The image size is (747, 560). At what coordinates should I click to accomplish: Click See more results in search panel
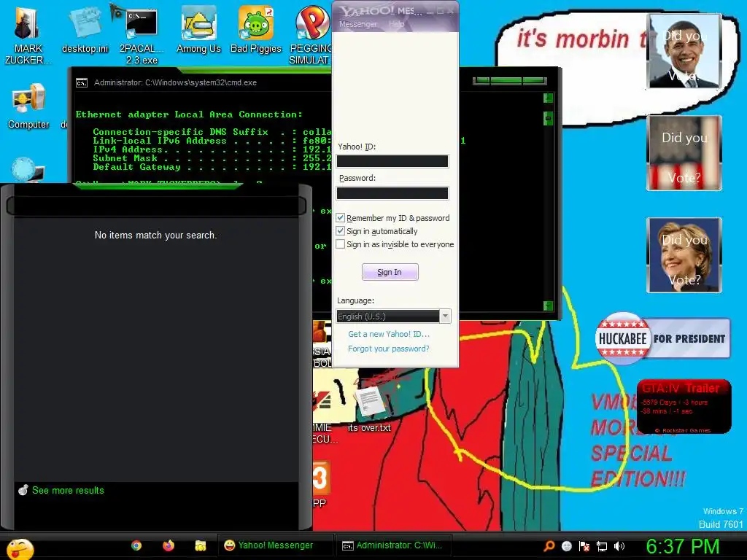[x=68, y=490]
